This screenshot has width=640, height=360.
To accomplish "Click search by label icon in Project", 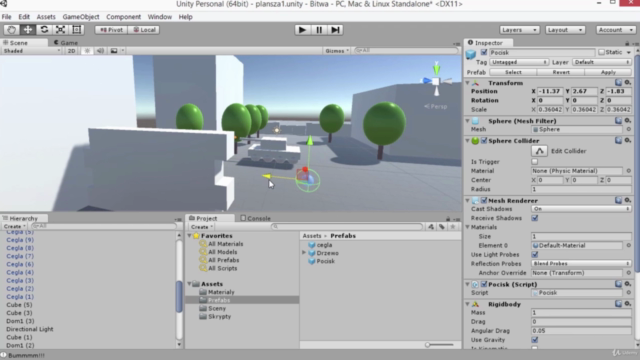I will coord(442,227).
